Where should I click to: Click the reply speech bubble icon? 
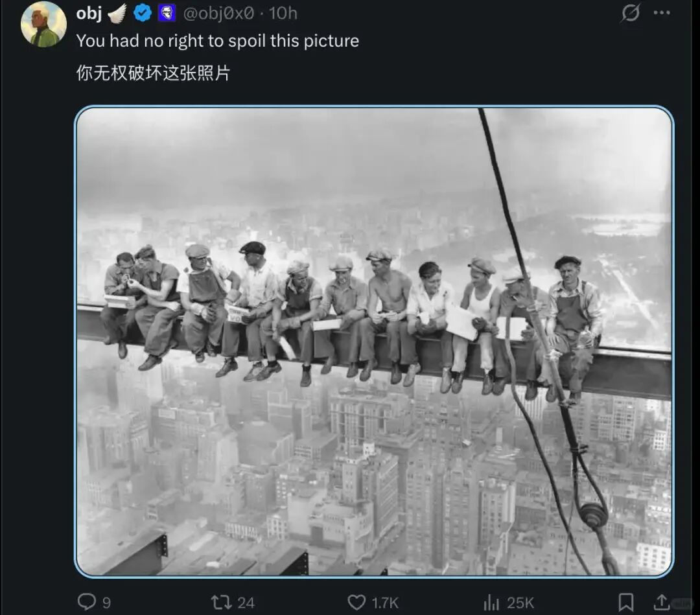click(x=86, y=602)
